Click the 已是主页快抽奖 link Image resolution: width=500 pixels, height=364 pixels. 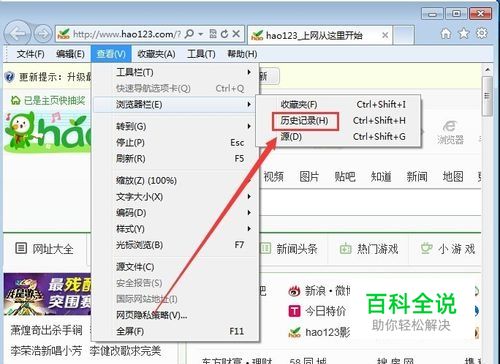(48, 100)
